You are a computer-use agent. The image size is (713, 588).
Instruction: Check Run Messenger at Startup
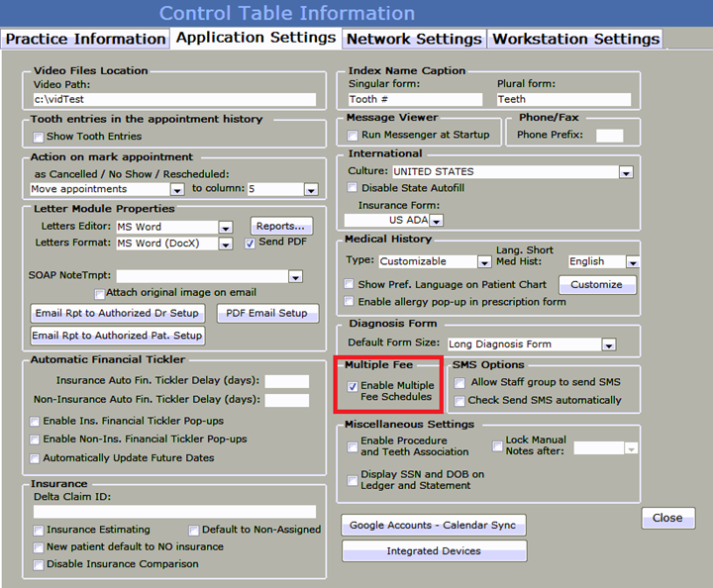click(x=354, y=135)
